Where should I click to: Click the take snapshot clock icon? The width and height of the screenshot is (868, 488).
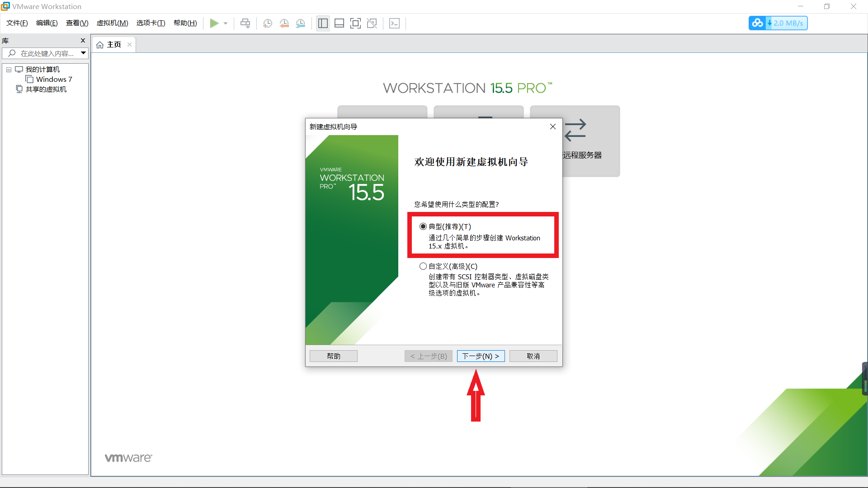(x=268, y=23)
